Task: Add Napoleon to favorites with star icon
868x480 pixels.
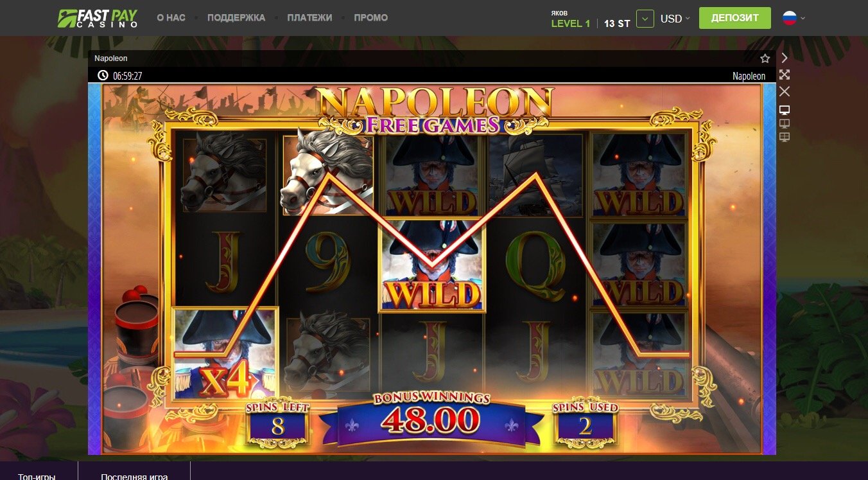Action: pyautogui.click(x=765, y=58)
